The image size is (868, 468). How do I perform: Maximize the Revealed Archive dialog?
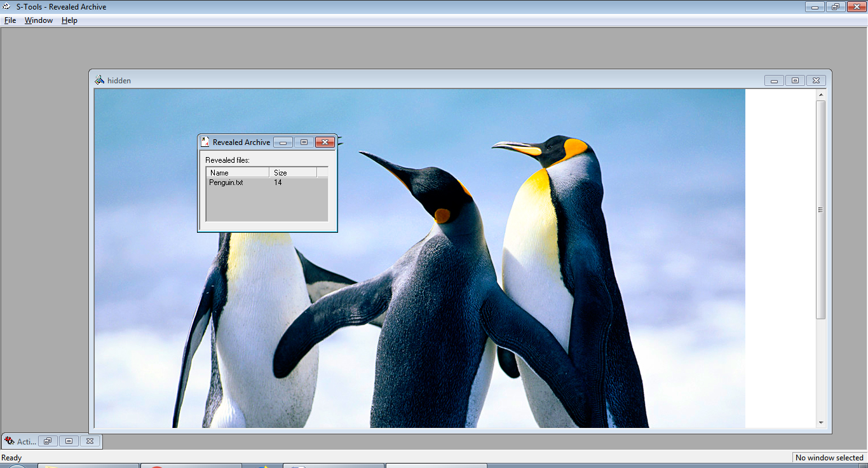click(304, 142)
